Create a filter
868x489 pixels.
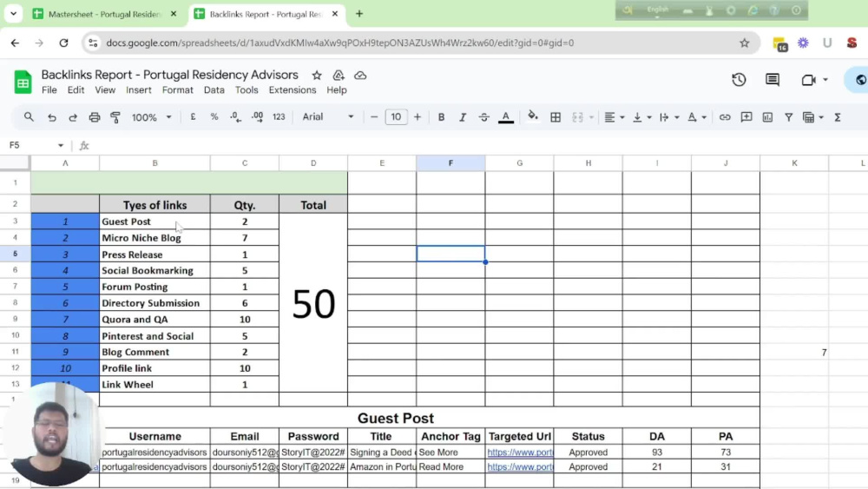(x=788, y=117)
